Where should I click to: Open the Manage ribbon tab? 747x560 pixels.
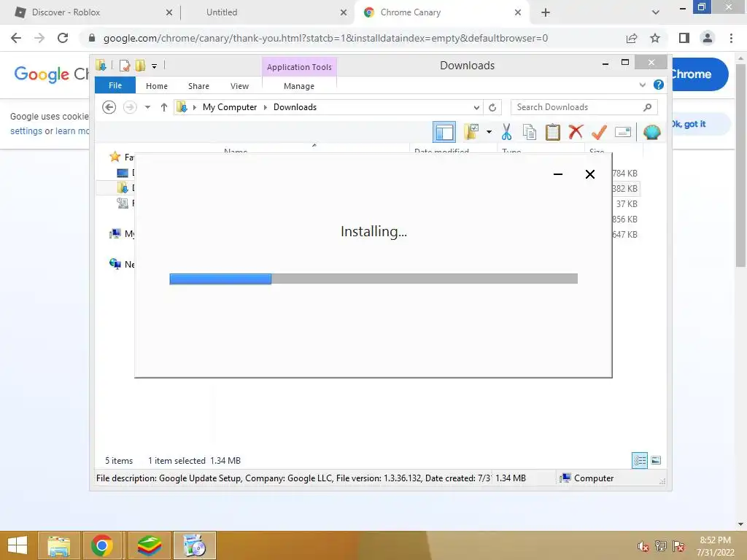pyautogui.click(x=299, y=86)
